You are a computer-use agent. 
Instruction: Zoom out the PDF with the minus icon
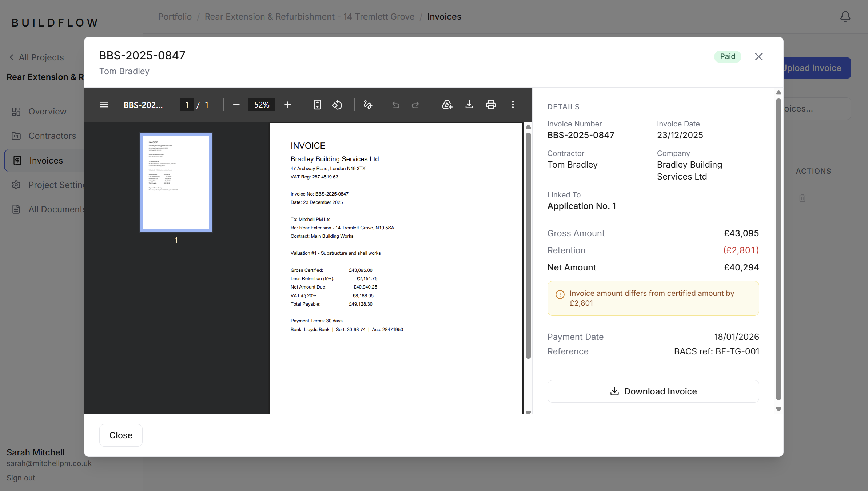(236, 105)
